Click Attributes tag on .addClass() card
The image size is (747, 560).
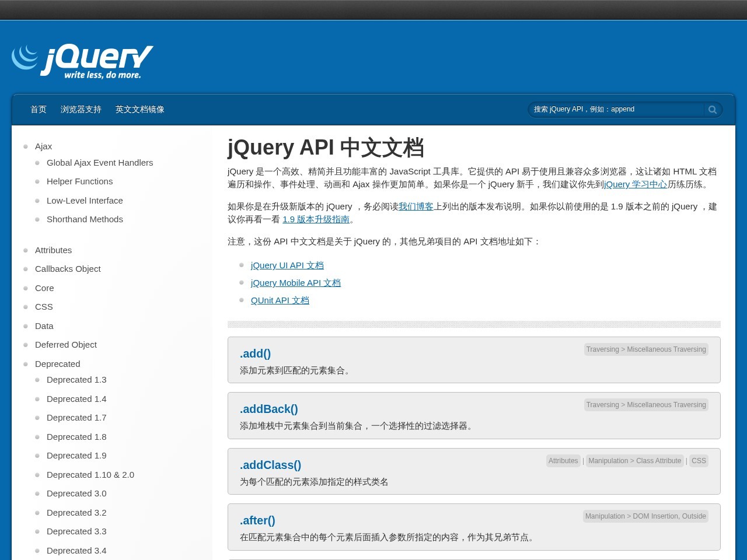(x=563, y=461)
